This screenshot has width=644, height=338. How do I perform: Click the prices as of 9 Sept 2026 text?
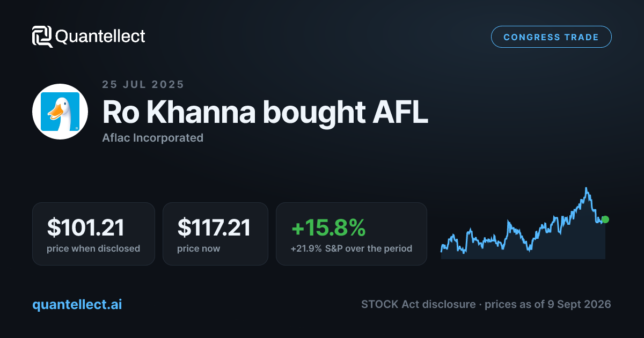547,304
